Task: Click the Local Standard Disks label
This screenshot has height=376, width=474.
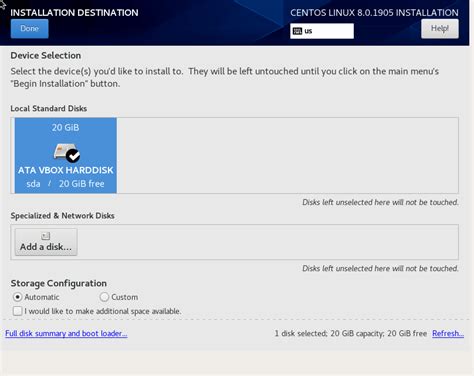Action: click(49, 108)
